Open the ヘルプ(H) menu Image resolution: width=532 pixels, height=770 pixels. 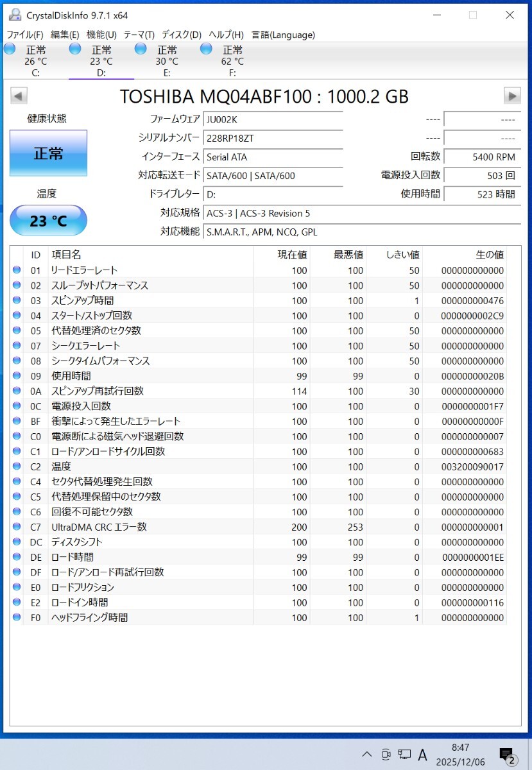(227, 35)
